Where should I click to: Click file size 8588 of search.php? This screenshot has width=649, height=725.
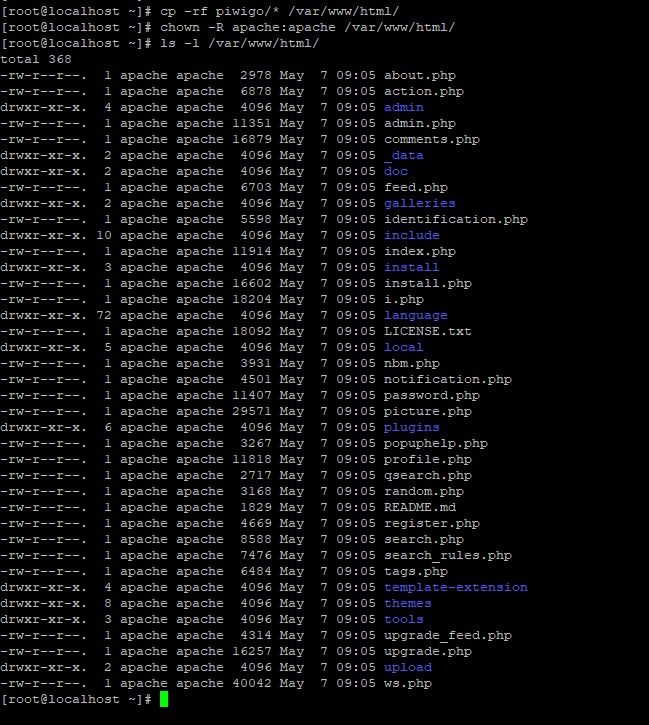click(x=256, y=540)
